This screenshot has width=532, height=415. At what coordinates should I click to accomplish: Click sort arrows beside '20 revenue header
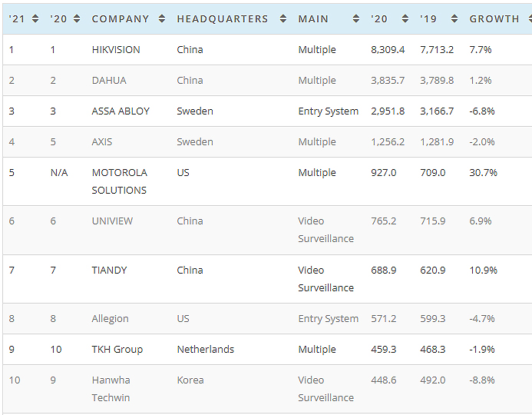coord(405,18)
